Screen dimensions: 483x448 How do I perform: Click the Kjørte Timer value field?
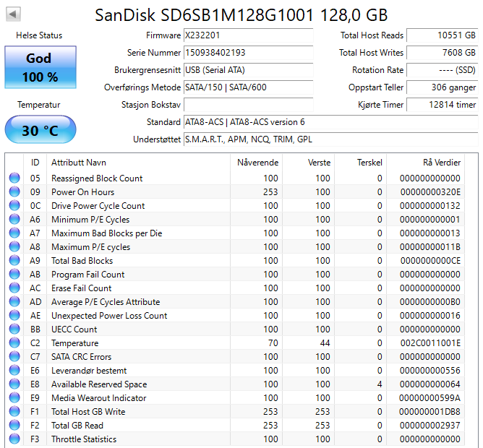[442, 105]
